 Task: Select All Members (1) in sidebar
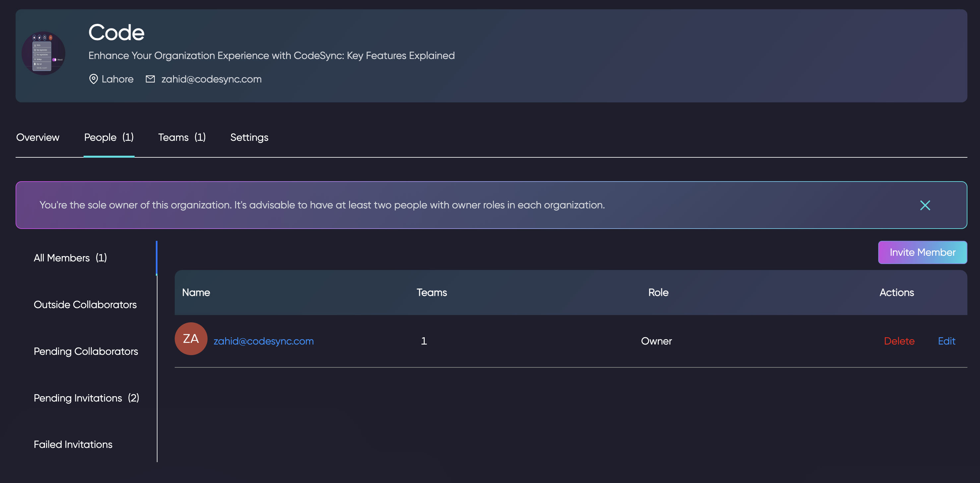coord(70,258)
